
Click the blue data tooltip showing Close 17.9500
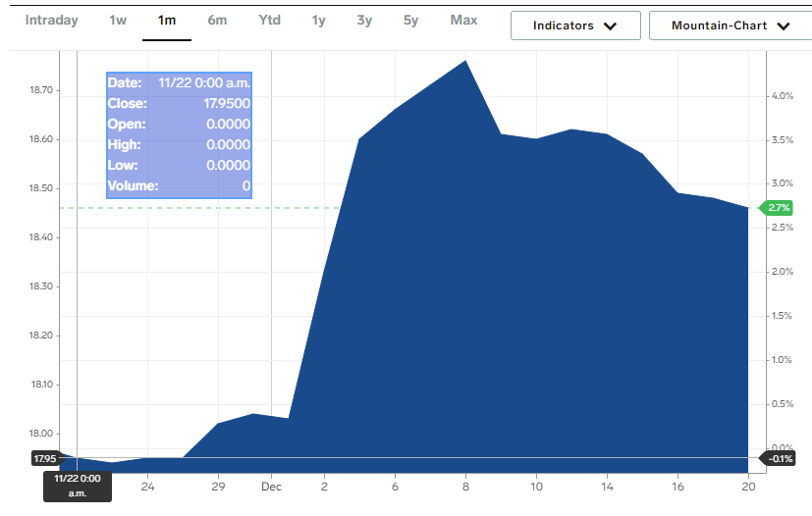pos(179,134)
